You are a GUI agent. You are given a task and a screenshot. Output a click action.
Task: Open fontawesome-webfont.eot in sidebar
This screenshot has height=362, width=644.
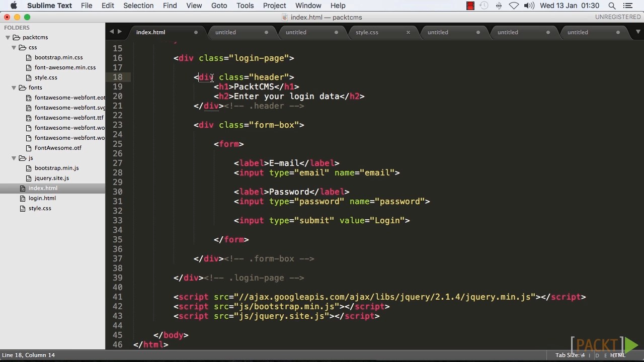pyautogui.click(x=70, y=98)
